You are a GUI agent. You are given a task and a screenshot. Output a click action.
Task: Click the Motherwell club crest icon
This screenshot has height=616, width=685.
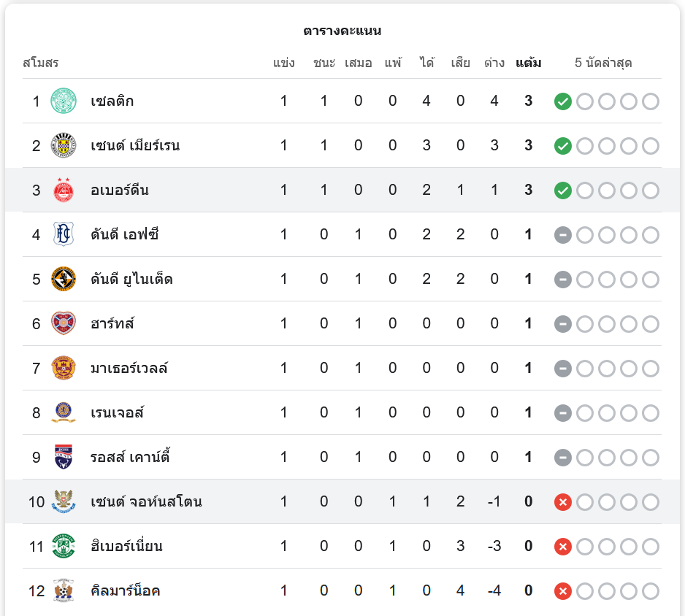point(64,368)
